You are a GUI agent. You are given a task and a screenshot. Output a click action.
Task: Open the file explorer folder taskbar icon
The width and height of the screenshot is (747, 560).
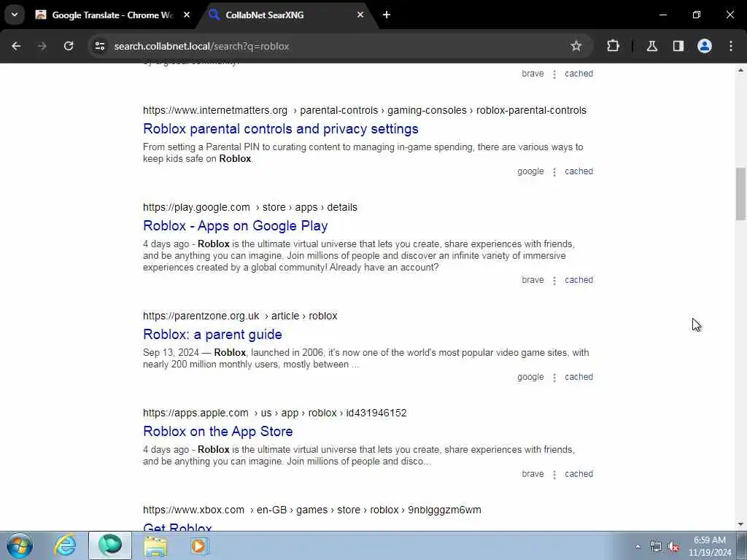[155, 545]
